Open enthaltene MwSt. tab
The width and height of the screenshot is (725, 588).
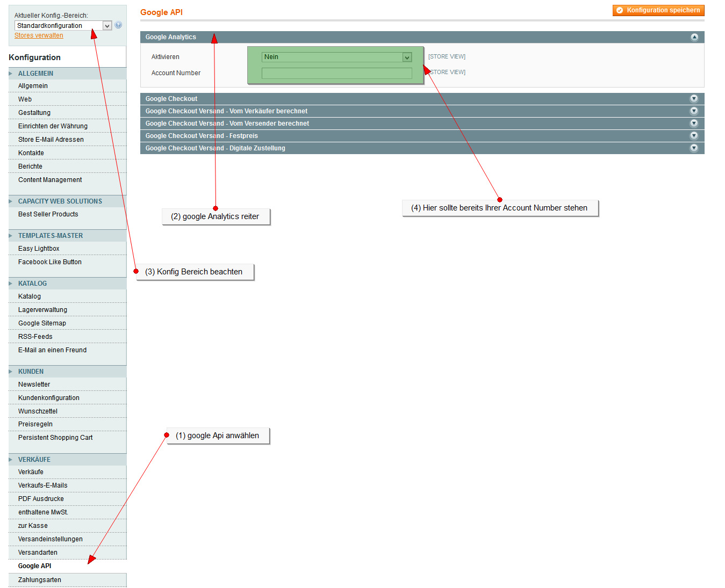coord(67,512)
